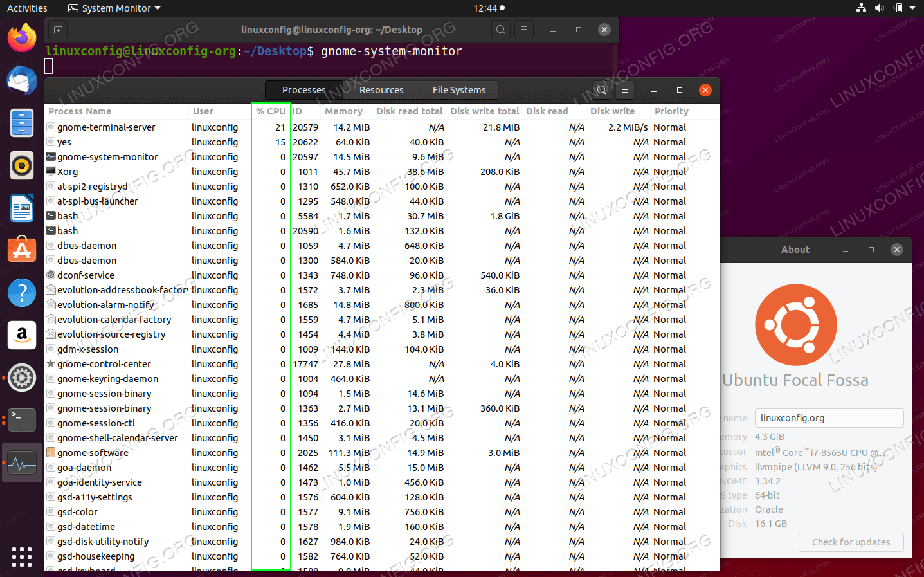
Task: Select evolution-source-registry process
Action: (x=382, y=334)
